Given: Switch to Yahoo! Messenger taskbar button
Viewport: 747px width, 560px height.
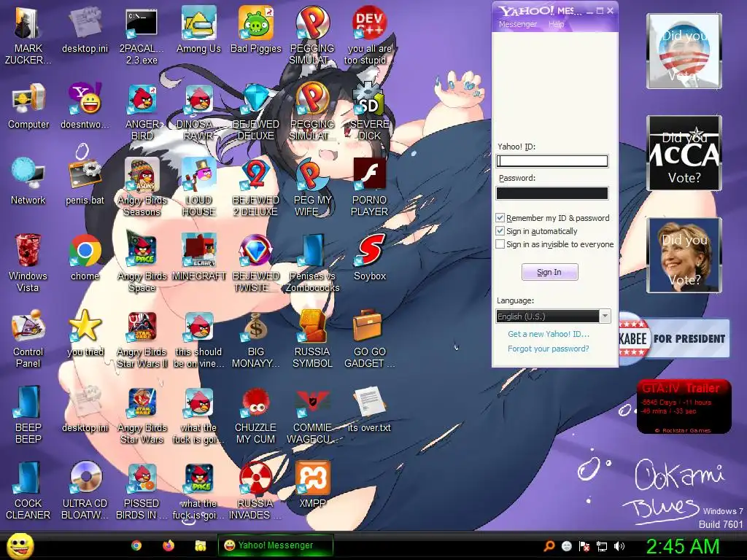Looking at the screenshot, I should click(275, 545).
